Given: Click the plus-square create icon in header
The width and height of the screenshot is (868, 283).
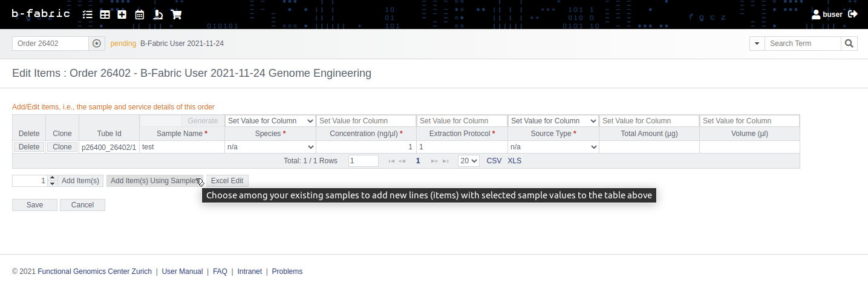Looking at the screenshot, I should [x=122, y=15].
